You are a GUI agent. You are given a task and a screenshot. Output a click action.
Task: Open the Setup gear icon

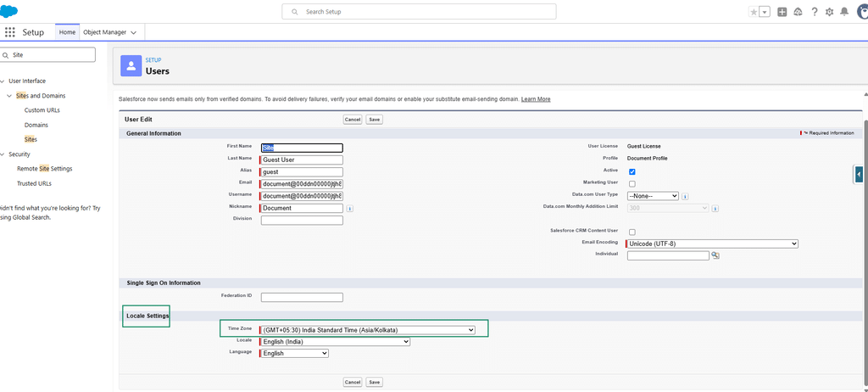point(829,12)
